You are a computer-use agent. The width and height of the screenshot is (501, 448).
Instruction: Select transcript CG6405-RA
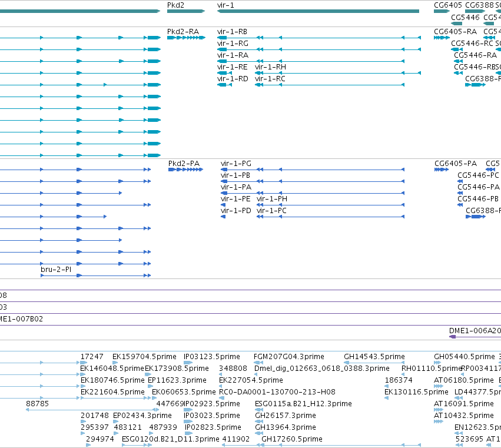[455, 32]
